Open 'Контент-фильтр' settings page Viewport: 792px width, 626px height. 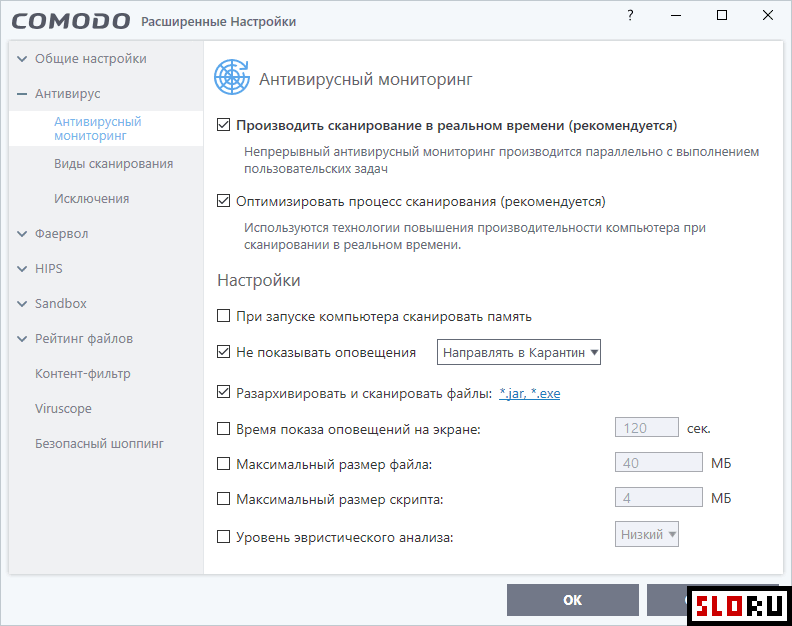[x=82, y=373]
